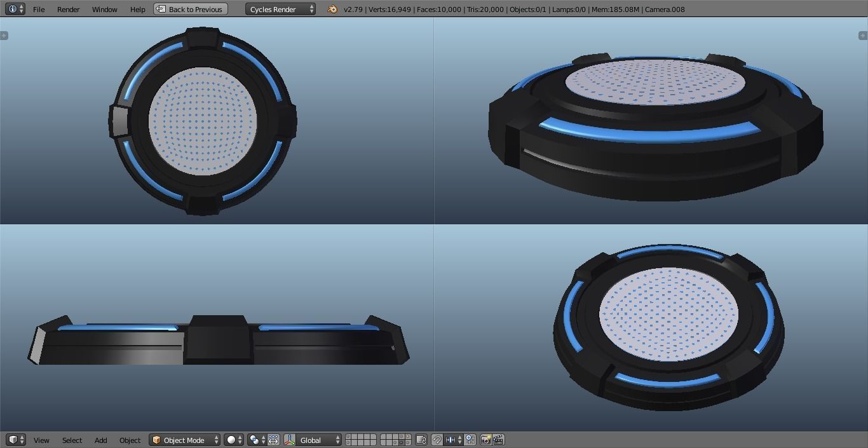Click the Camera.008 label

click(665, 10)
